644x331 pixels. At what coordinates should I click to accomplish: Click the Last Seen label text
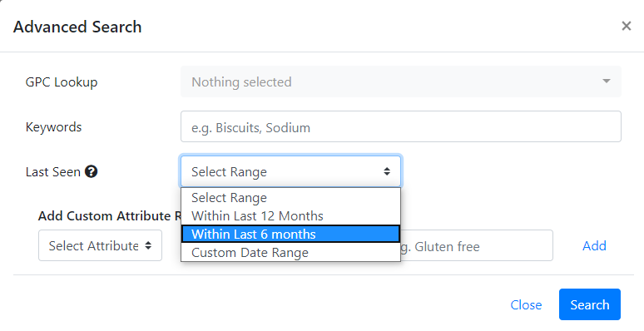click(x=53, y=171)
